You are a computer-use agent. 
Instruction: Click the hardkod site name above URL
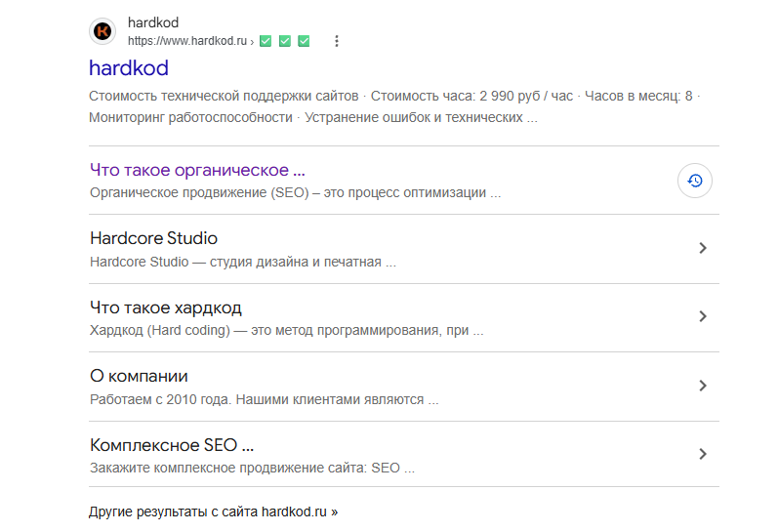(153, 22)
